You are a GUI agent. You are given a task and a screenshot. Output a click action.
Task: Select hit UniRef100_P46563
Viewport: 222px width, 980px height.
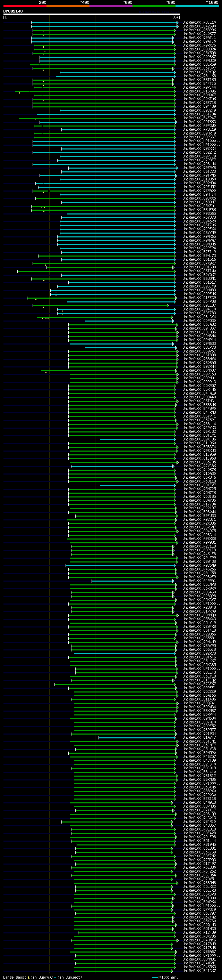[199, 967]
